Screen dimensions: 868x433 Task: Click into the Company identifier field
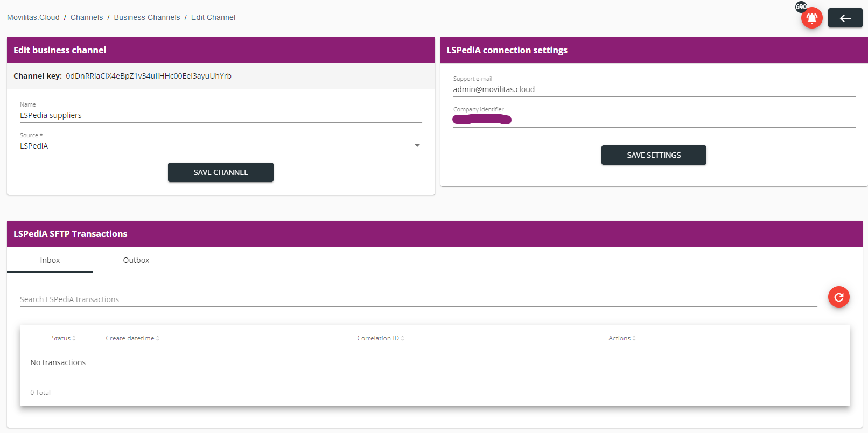(x=654, y=120)
